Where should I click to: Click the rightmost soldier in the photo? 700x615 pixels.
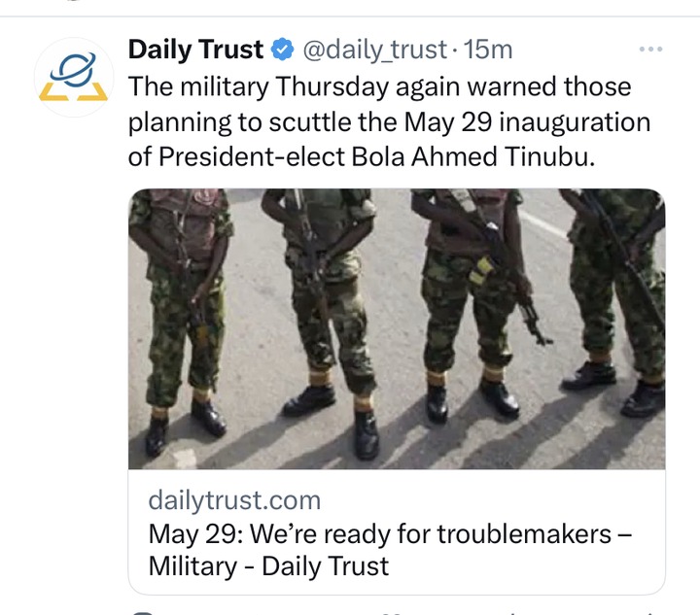618,291
